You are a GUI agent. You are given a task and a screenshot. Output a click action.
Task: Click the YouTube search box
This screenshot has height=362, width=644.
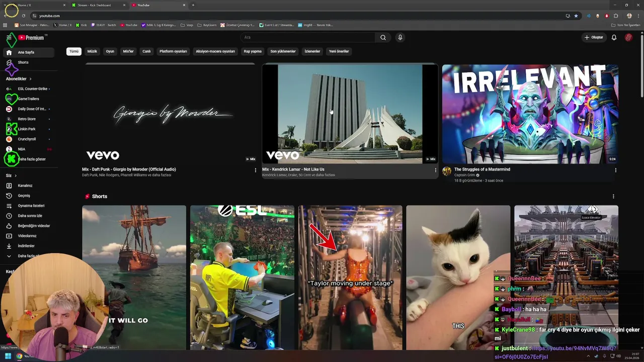308,37
